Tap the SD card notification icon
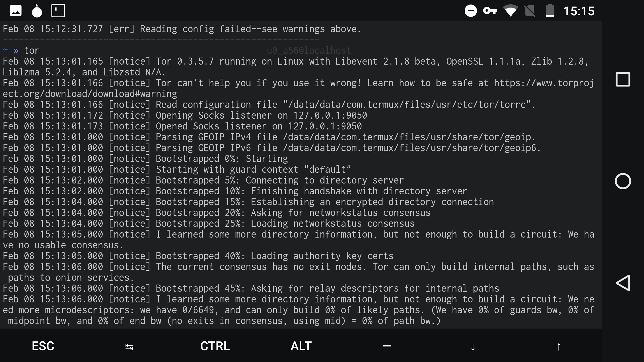644x362 pixels. (58, 11)
